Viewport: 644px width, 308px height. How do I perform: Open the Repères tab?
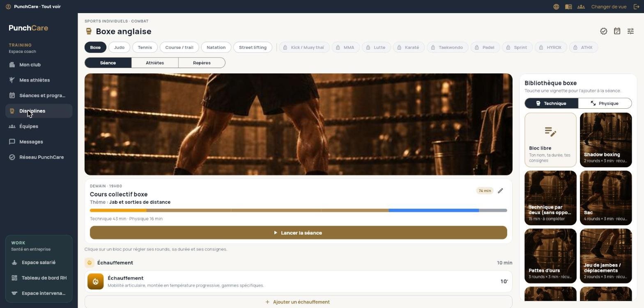202,63
